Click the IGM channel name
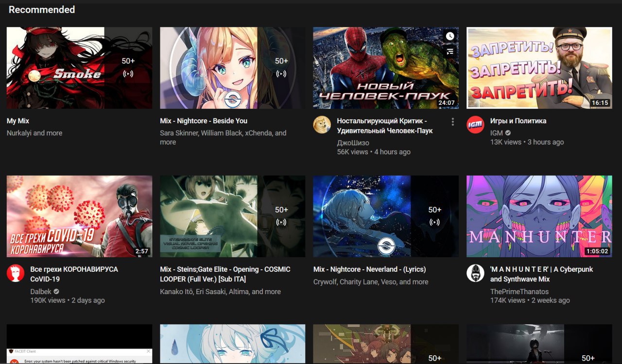Viewport: 622px width, 364px height. (x=497, y=133)
